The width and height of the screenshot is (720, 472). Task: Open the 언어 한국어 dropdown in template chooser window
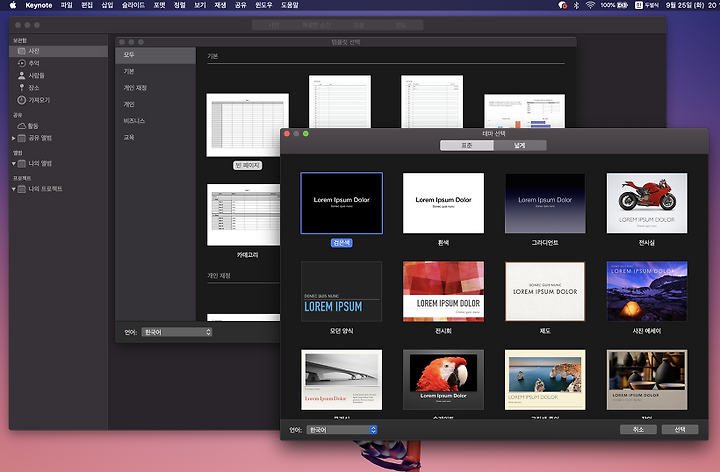177,332
